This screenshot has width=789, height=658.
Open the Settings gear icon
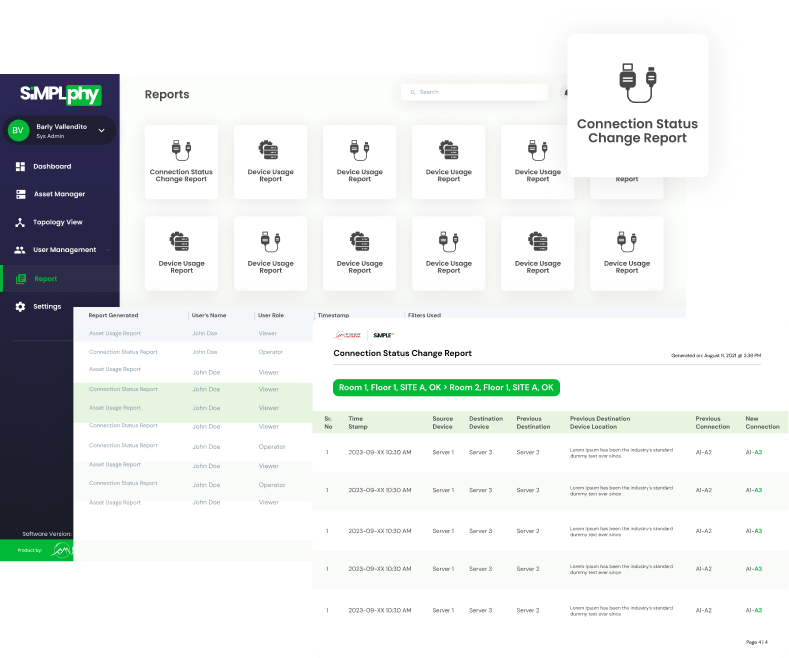20,306
